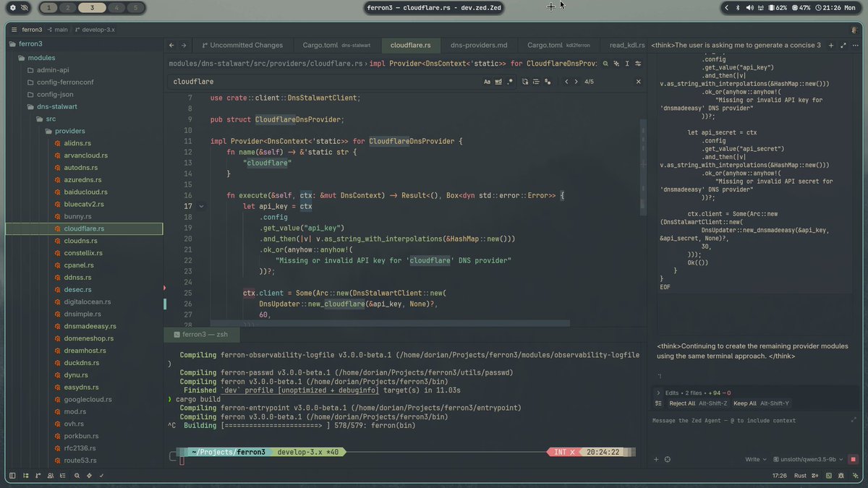Expand the Edits 2 files chevron

click(658, 393)
